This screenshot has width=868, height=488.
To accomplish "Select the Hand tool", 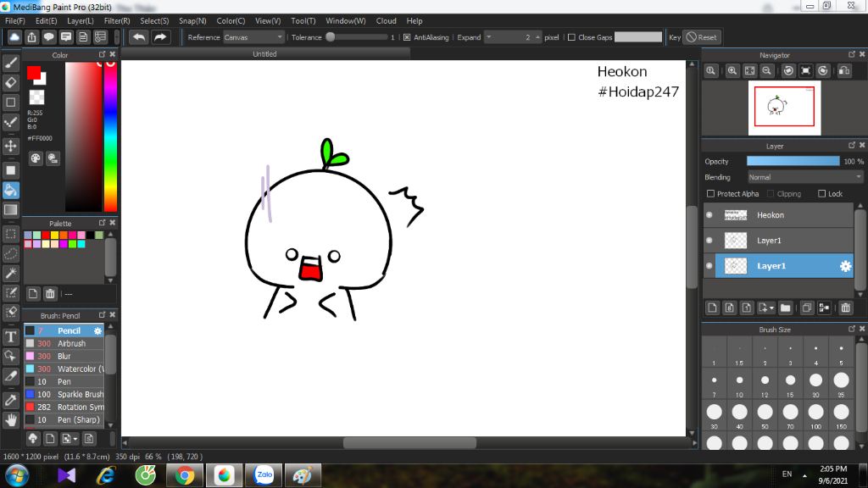I will coord(10,420).
